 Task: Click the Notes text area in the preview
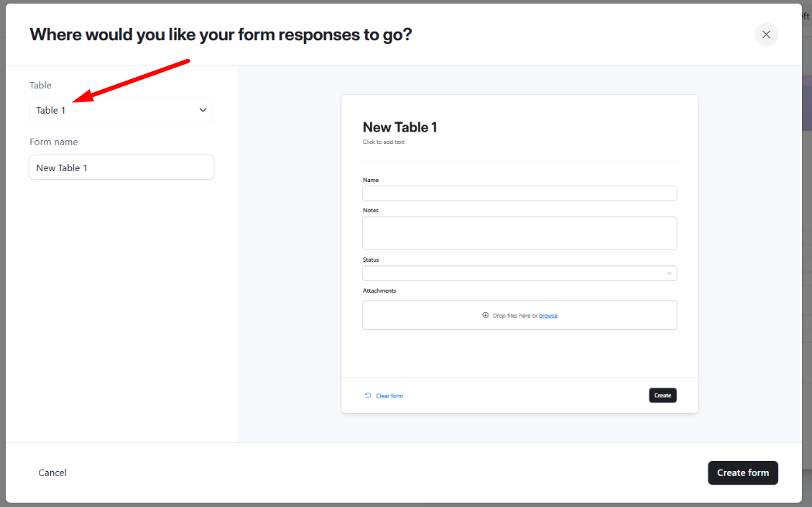tap(519, 233)
